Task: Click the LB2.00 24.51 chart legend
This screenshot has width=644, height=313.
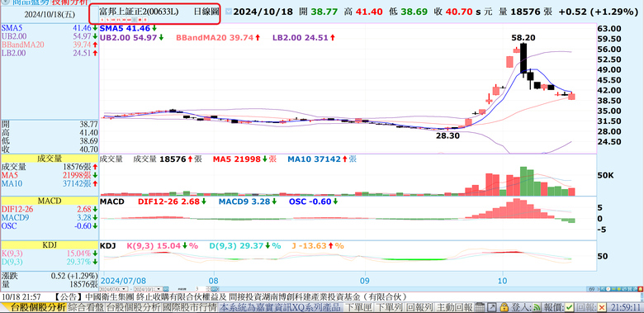Action: point(304,38)
